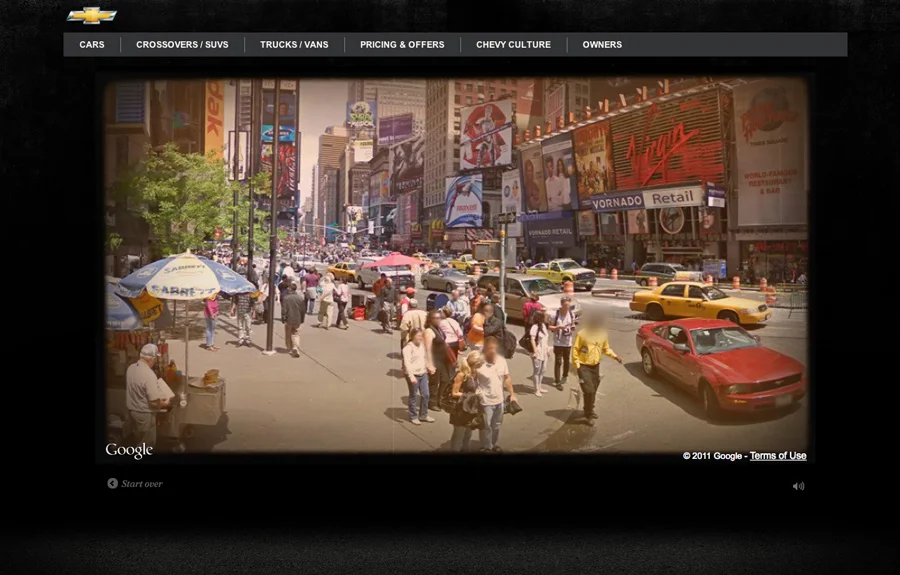This screenshot has height=575, width=900.
Task: Click the Google logo in the street view
Action: pos(129,450)
